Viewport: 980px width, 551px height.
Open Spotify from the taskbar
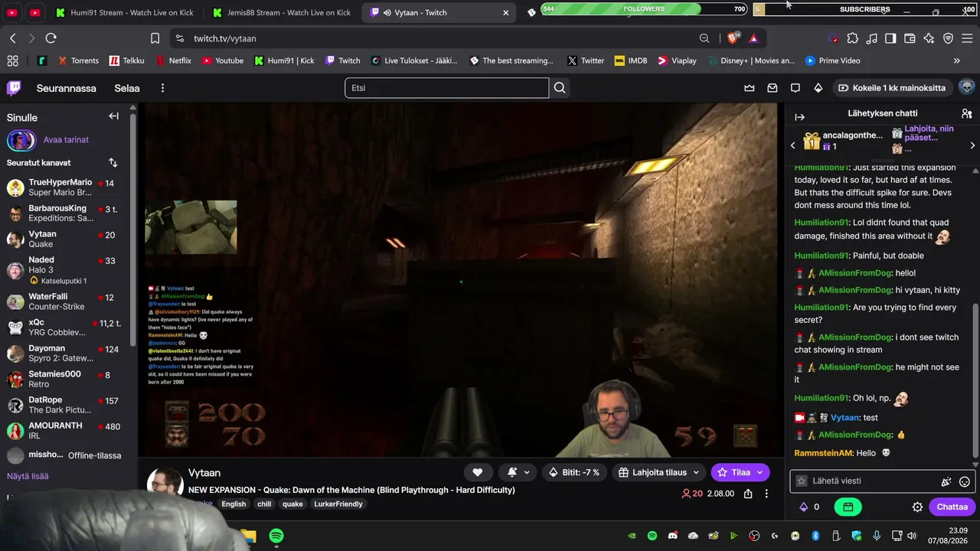click(x=276, y=536)
